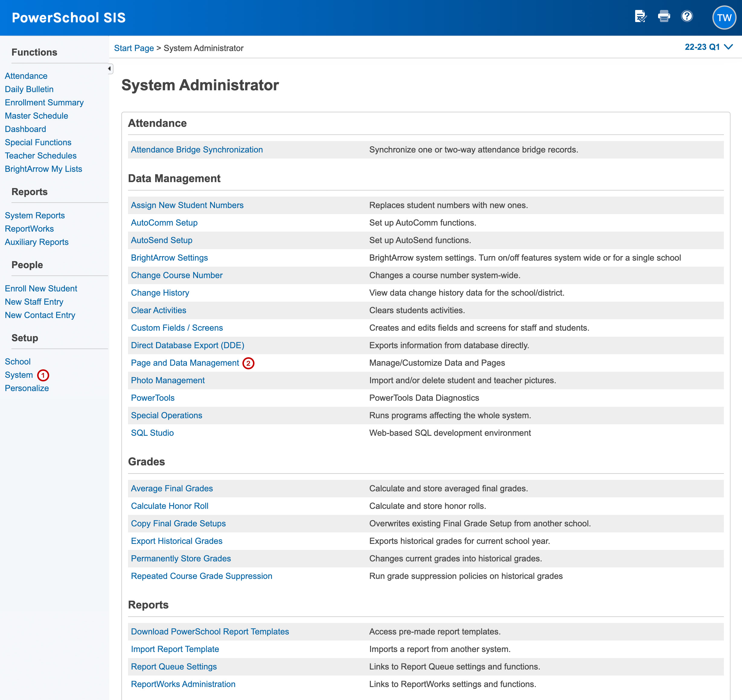
Task: Open Daily Bulletin in sidebar
Action: [29, 89]
